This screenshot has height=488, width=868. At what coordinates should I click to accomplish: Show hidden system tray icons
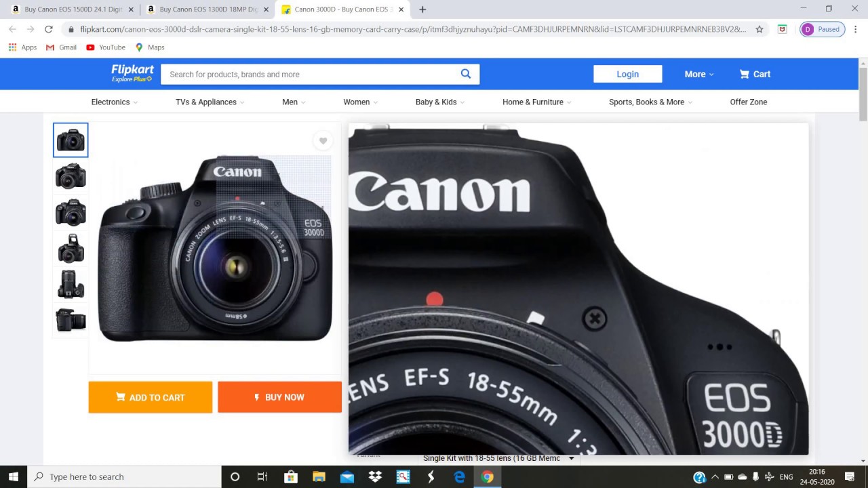pyautogui.click(x=715, y=477)
